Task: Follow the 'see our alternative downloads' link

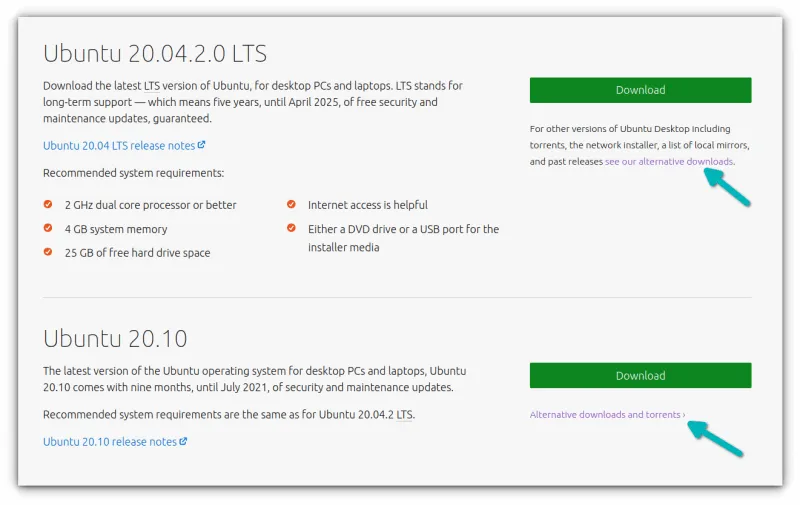Action: coord(669,161)
